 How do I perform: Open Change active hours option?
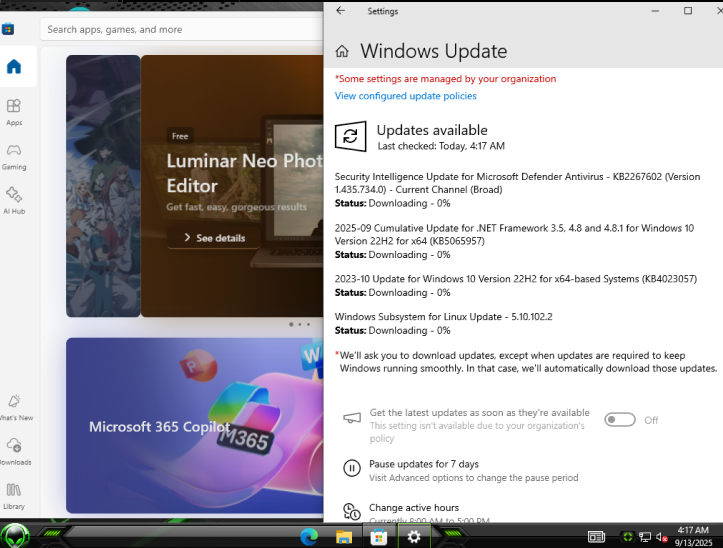point(414,508)
